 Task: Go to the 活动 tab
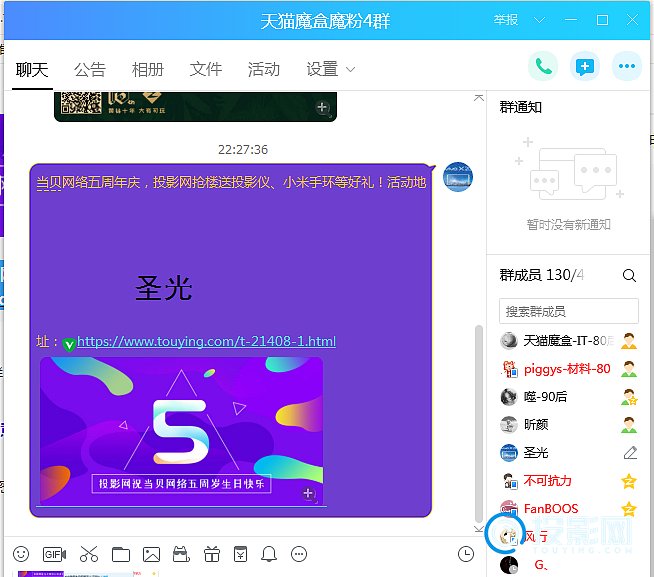(264, 69)
